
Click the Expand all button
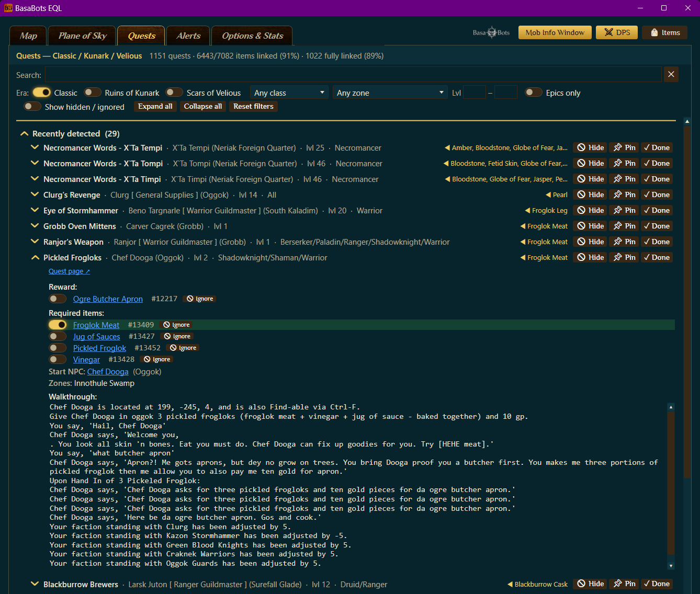pos(155,106)
